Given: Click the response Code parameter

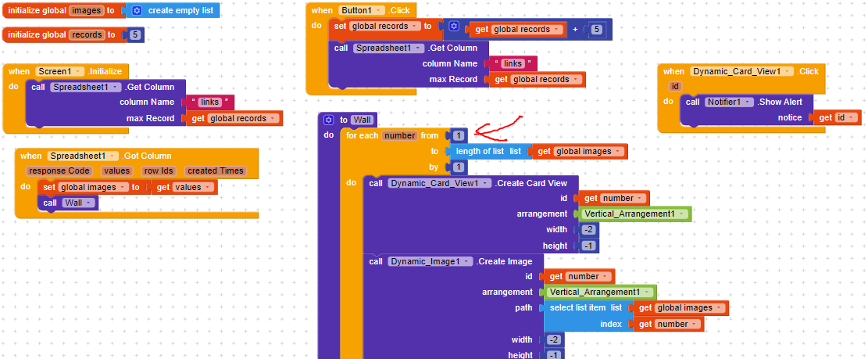Looking at the screenshot, I should pyautogui.click(x=60, y=171).
